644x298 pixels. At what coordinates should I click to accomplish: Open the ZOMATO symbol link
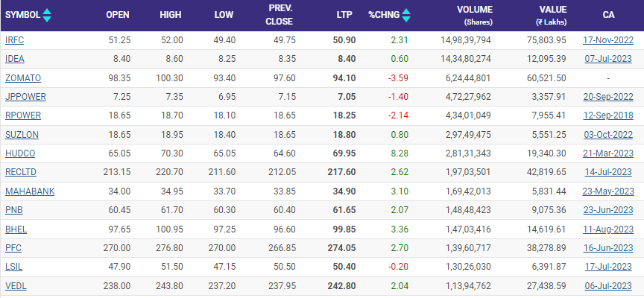[x=23, y=78]
